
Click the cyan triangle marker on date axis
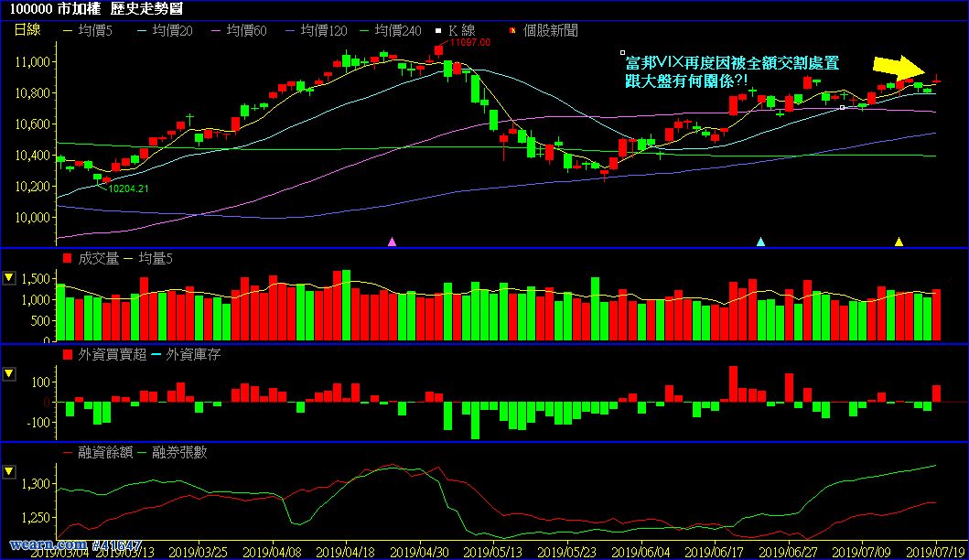coord(760,242)
